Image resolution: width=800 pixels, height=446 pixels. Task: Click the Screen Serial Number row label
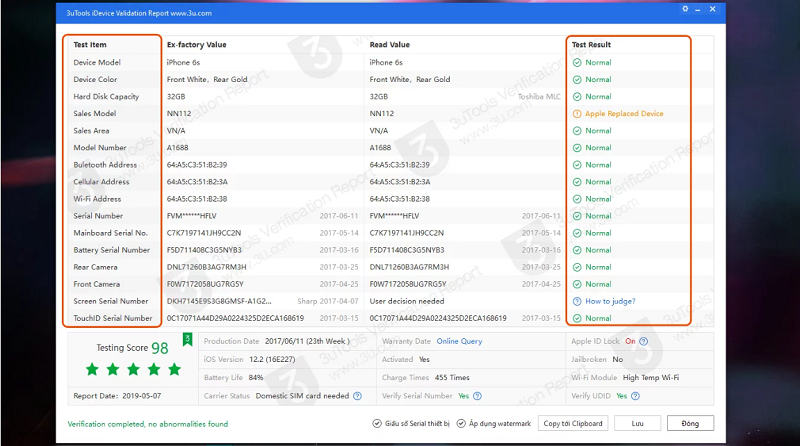111,302
